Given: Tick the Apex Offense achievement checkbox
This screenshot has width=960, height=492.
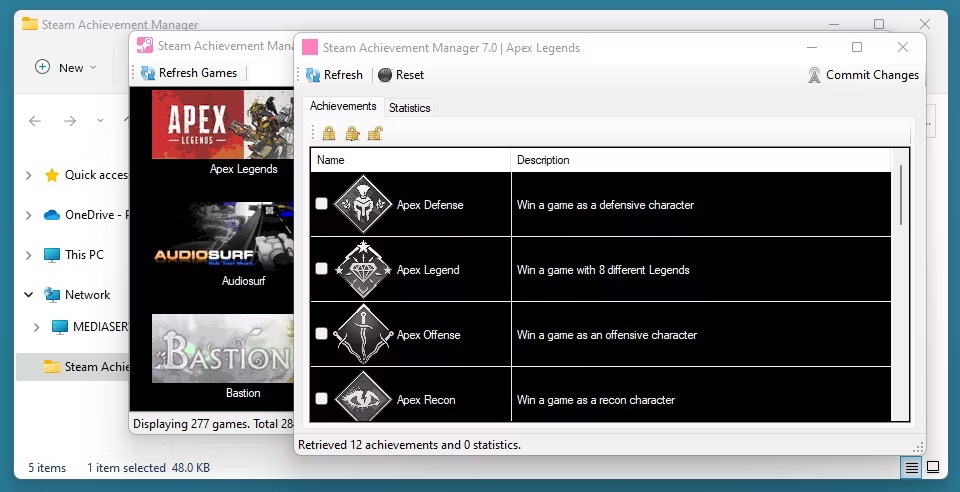Looking at the screenshot, I should click(321, 334).
